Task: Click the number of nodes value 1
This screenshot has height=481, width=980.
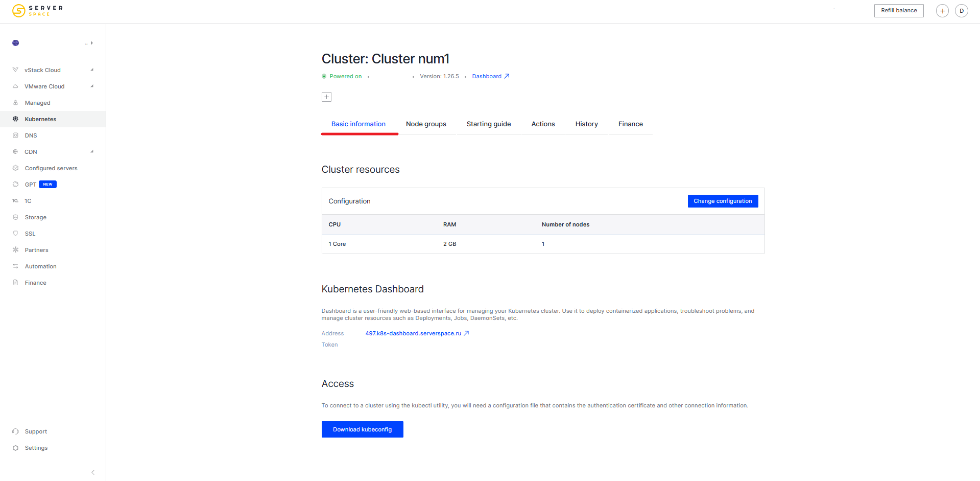Action: tap(543, 244)
